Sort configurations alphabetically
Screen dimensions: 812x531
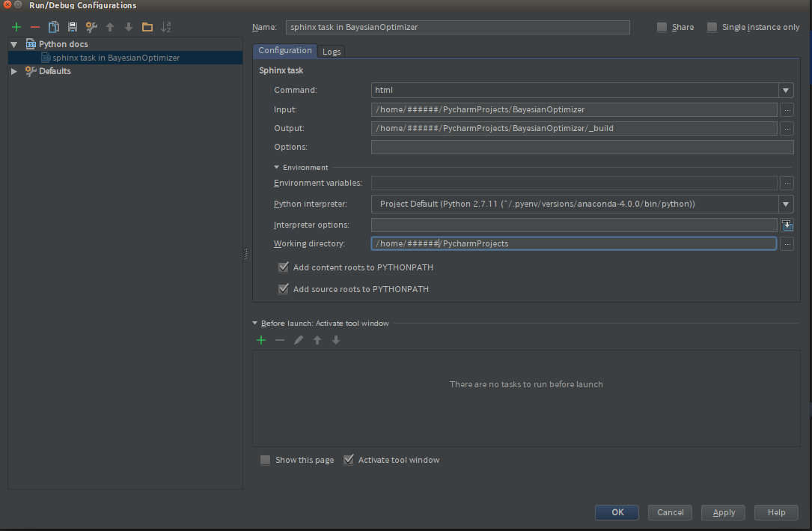tap(166, 26)
